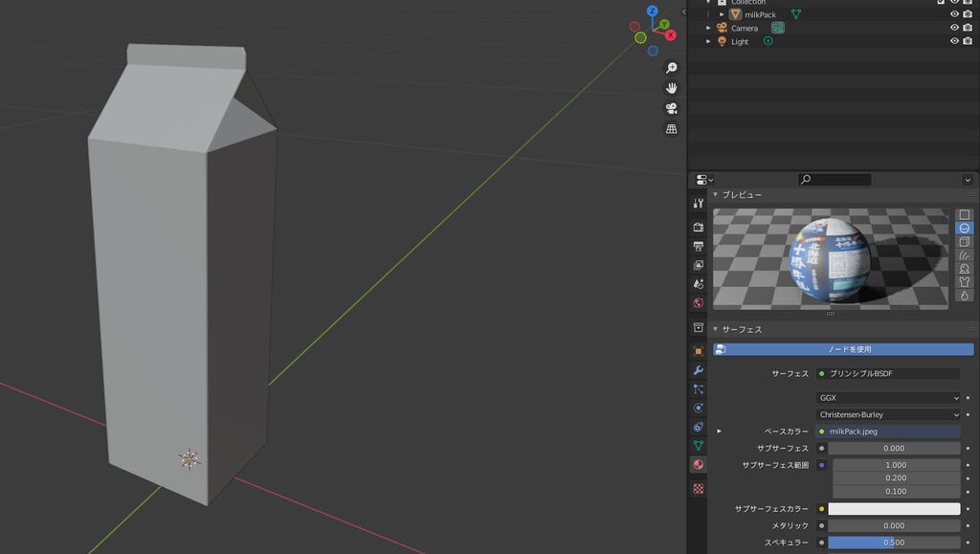Toggle Camera visibility eye icon
Screen dimensions: 980x554
pyautogui.click(x=954, y=28)
